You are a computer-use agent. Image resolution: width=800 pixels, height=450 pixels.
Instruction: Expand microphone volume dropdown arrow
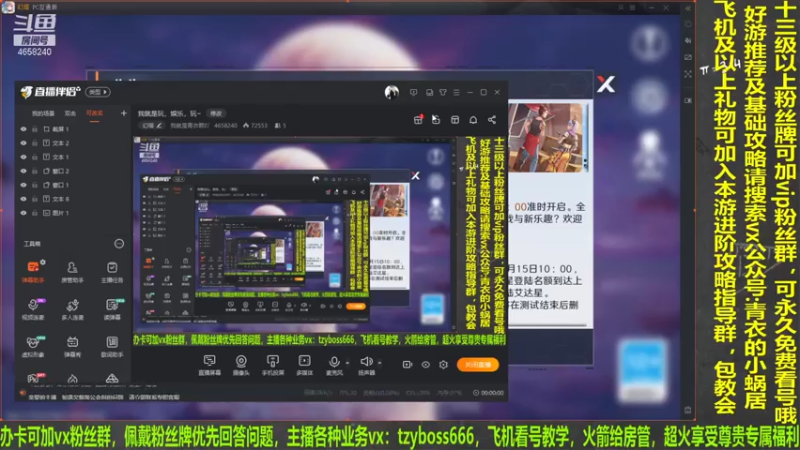[347, 363]
